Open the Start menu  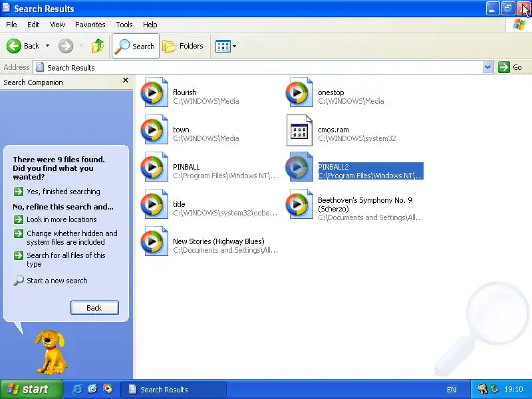coord(31,389)
